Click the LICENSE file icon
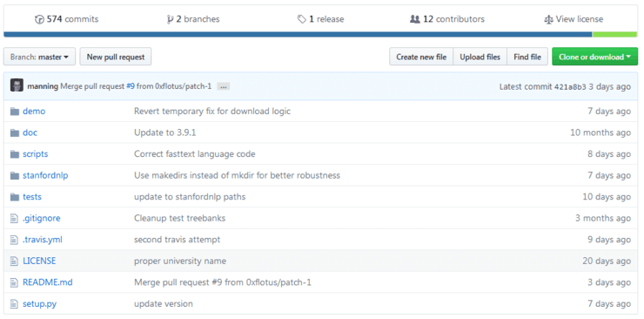Screen dimensions: 644x319 [x=15, y=261]
